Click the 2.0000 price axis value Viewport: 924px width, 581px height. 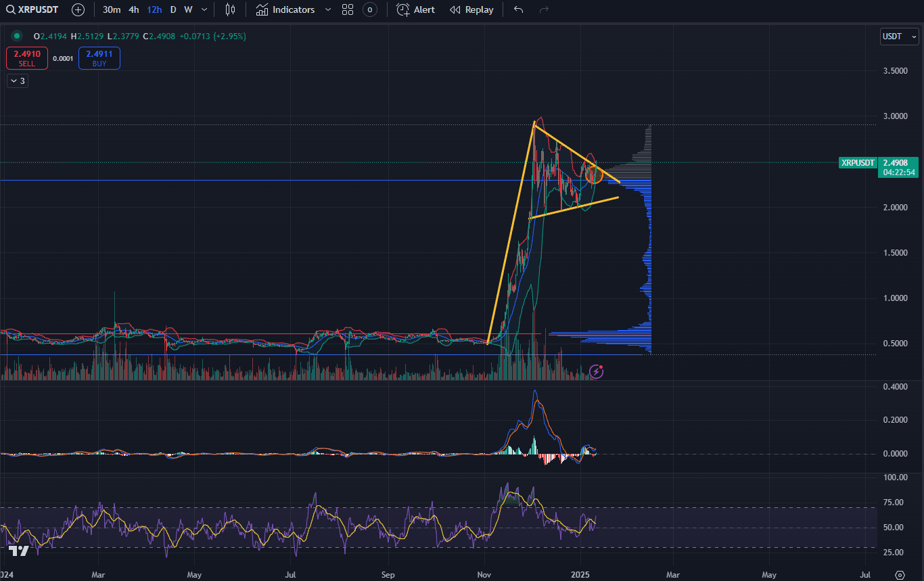click(896, 207)
